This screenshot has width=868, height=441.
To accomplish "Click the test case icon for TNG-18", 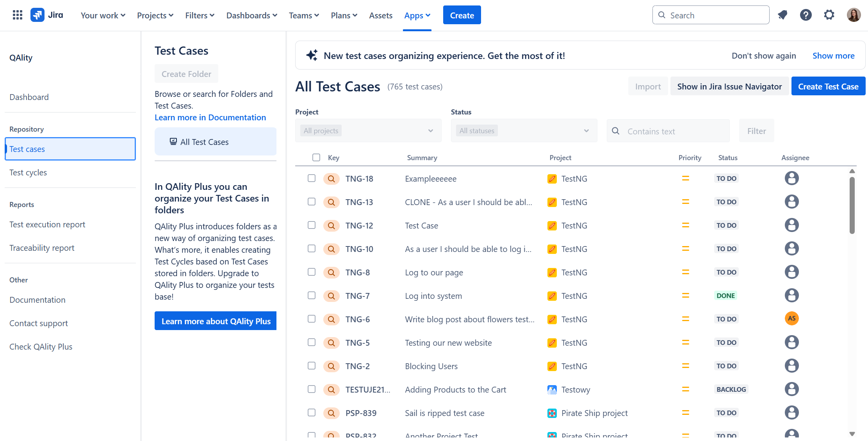I will (x=331, y=179).
